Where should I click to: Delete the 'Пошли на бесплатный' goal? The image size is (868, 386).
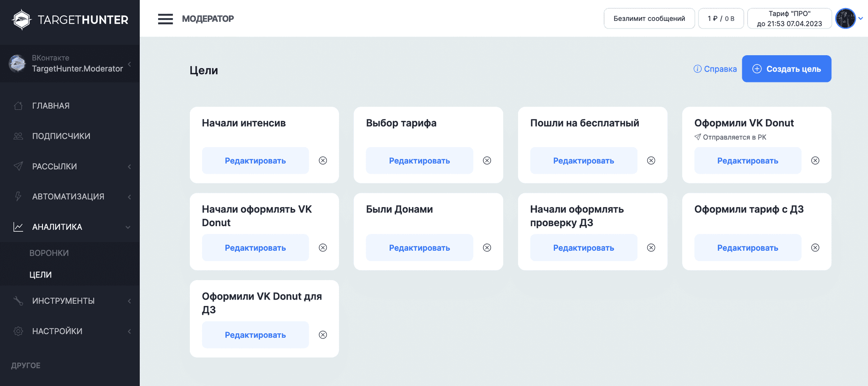[651, 161]
